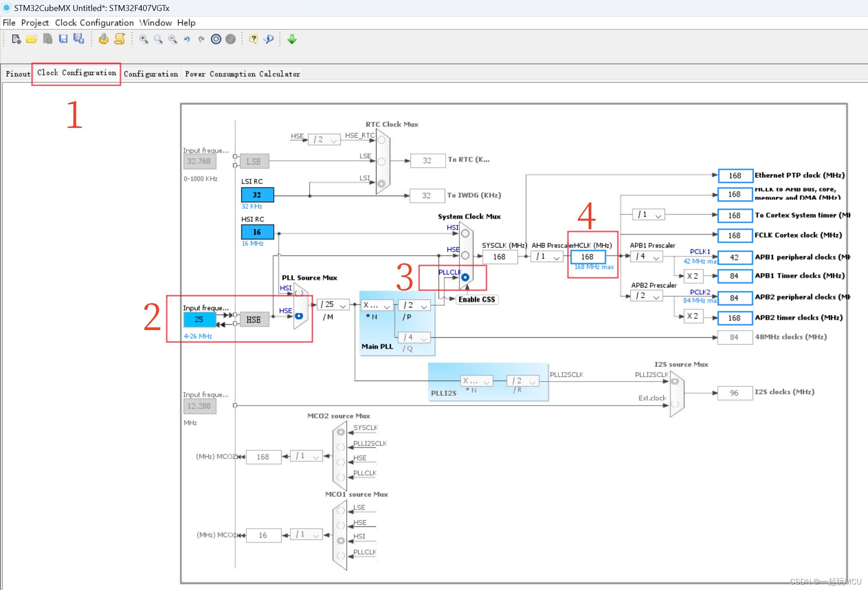
Task: Open the Project menu
Action: point(35,22)
